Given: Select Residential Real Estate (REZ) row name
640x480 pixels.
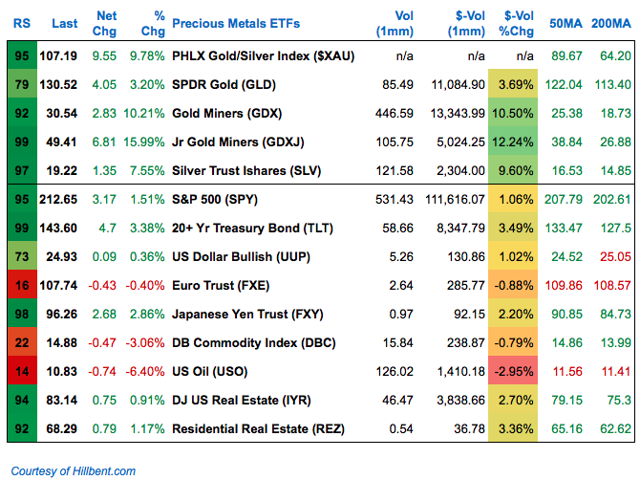Looking at the screenshot, I should point(258,429).
